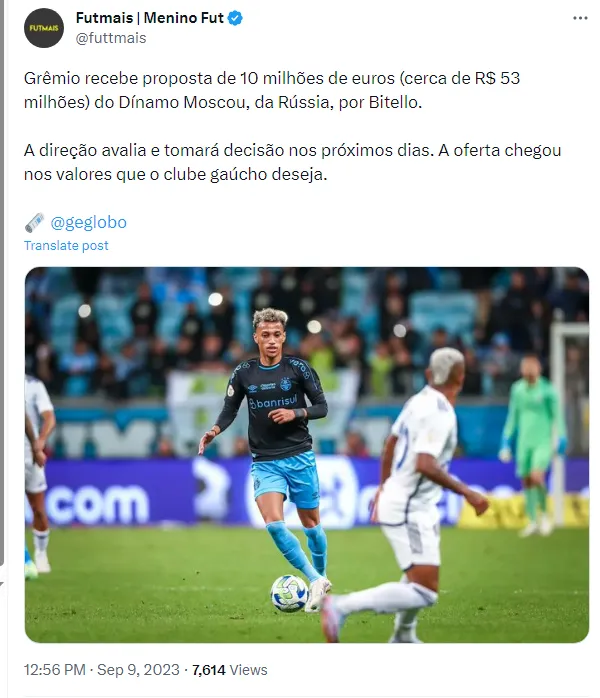Click the blue verified badge icon
Image resolution: width=600 pixels, height=698 pixels.
(x=235, y=18)
